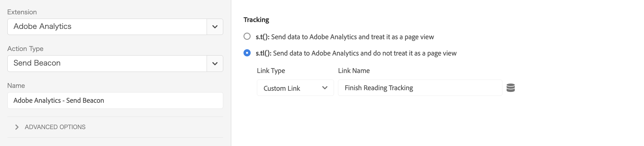Open the Link Type Custom Link dropdown
The width and height of the screenshot is (644, 146).
[x=295, y=88]
